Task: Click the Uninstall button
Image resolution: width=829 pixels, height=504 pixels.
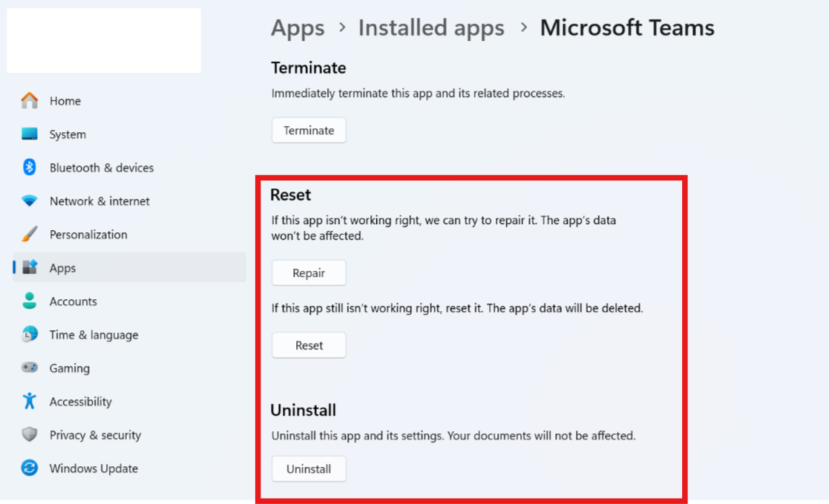Action: pyautogui.click(x=309, y=469)
